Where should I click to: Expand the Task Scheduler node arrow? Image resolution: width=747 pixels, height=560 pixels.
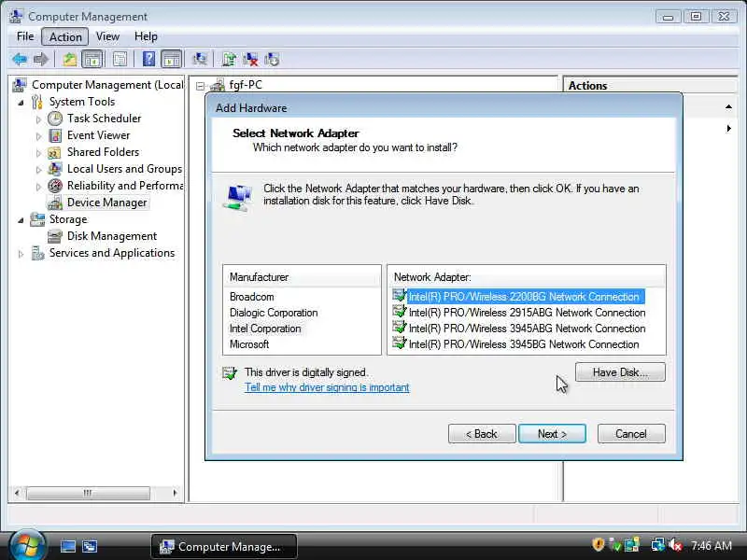38,119
